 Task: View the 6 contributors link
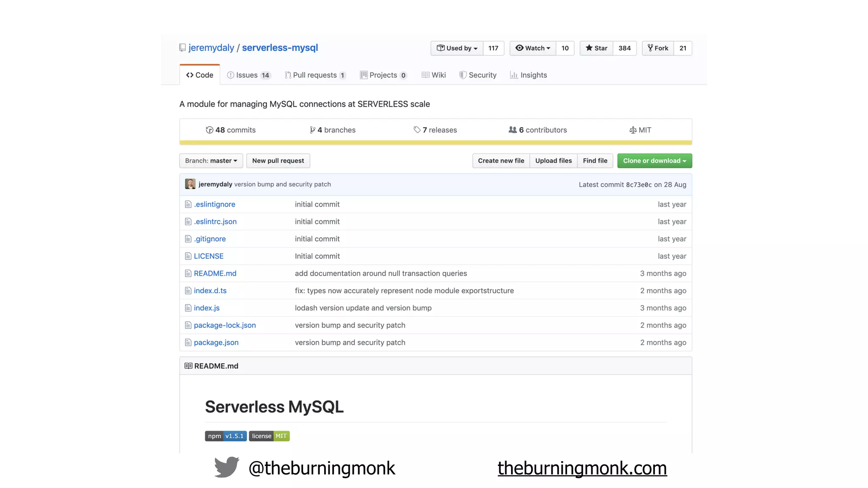(538, 130)
